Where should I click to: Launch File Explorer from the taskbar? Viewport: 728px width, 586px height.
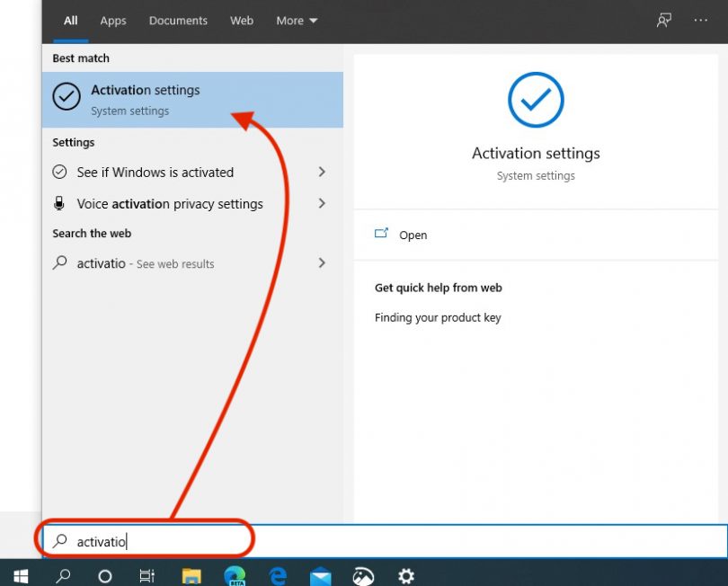coord(190,575)
